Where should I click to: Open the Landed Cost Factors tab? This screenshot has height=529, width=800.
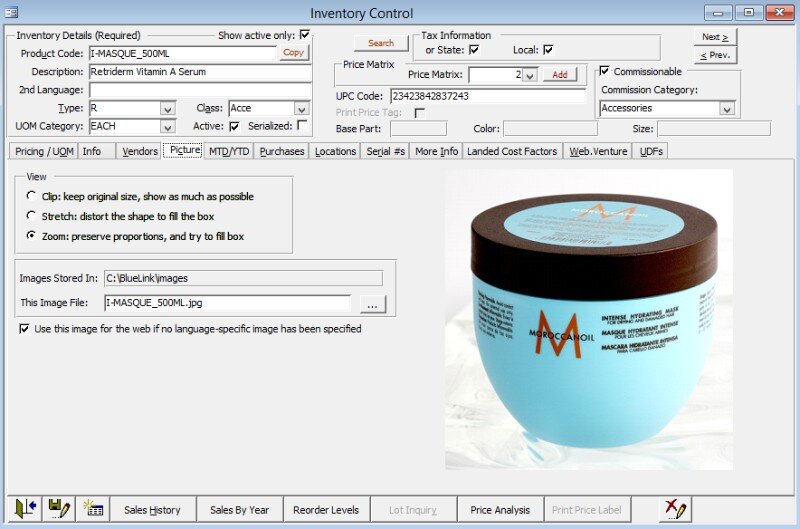(512, 151)
